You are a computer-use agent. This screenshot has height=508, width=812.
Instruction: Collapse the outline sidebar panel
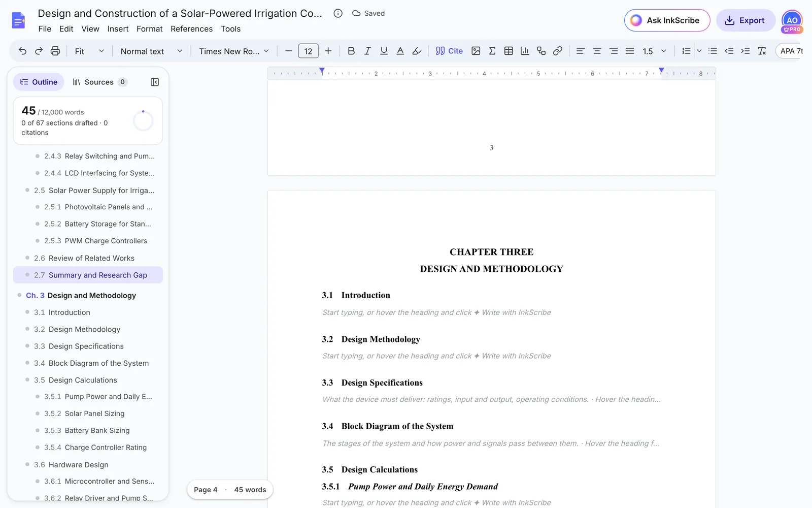tap(155, 82)
